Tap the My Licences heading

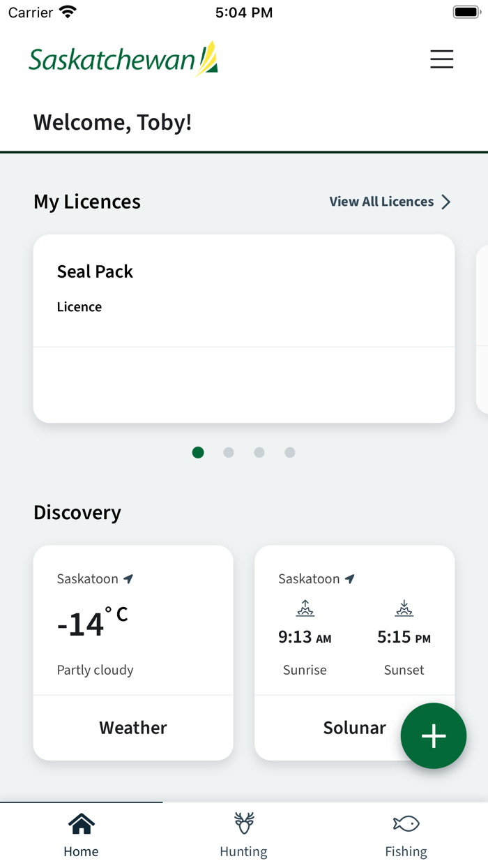[87, 202]
